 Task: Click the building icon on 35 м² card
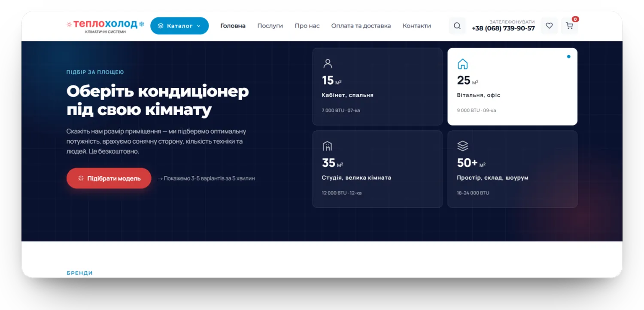click(328, 146)
